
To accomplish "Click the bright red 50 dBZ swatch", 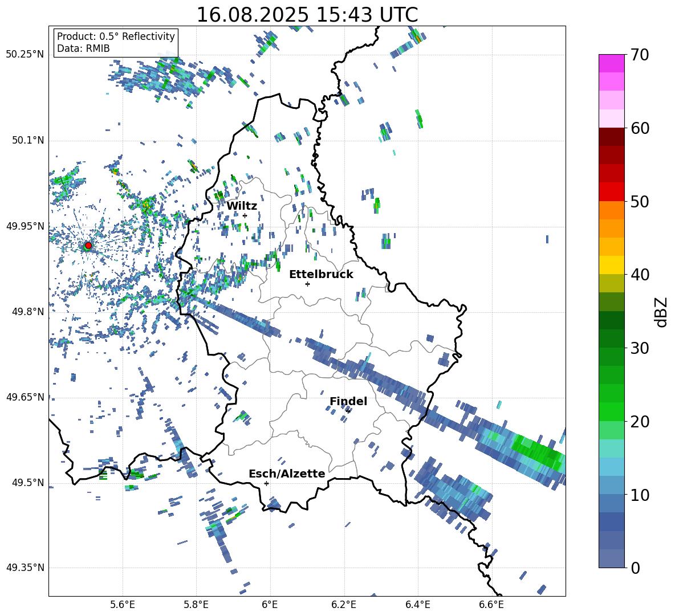I will coord(611,191).
